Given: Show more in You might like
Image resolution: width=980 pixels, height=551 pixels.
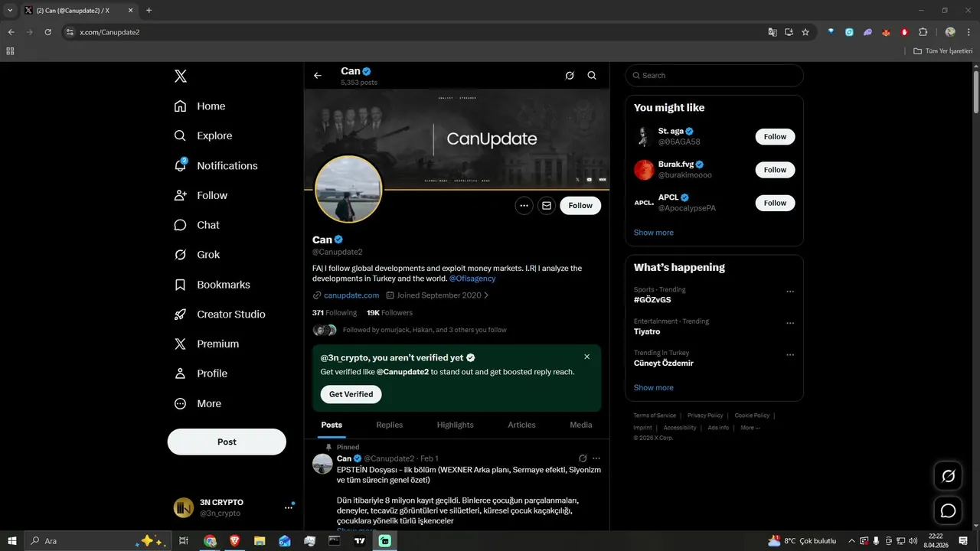Looking at the screenshot, I should (654, 233).
